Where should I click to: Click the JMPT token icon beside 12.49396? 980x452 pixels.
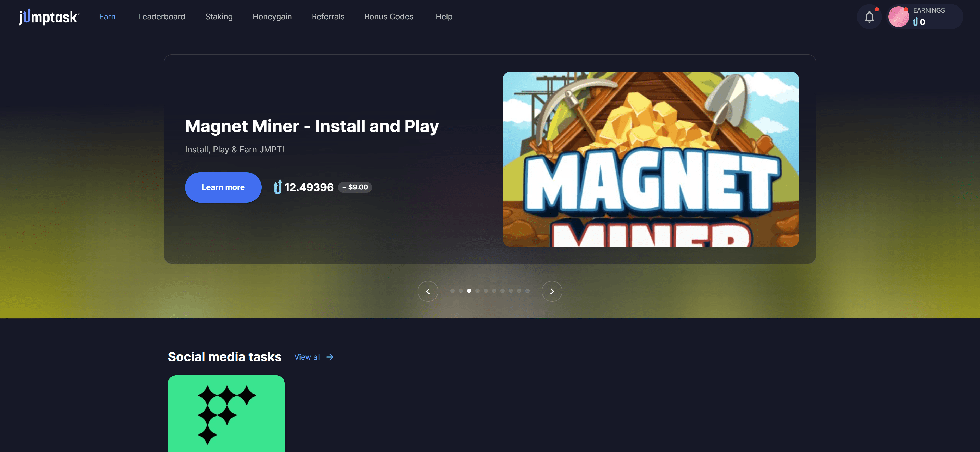point(278,187)
